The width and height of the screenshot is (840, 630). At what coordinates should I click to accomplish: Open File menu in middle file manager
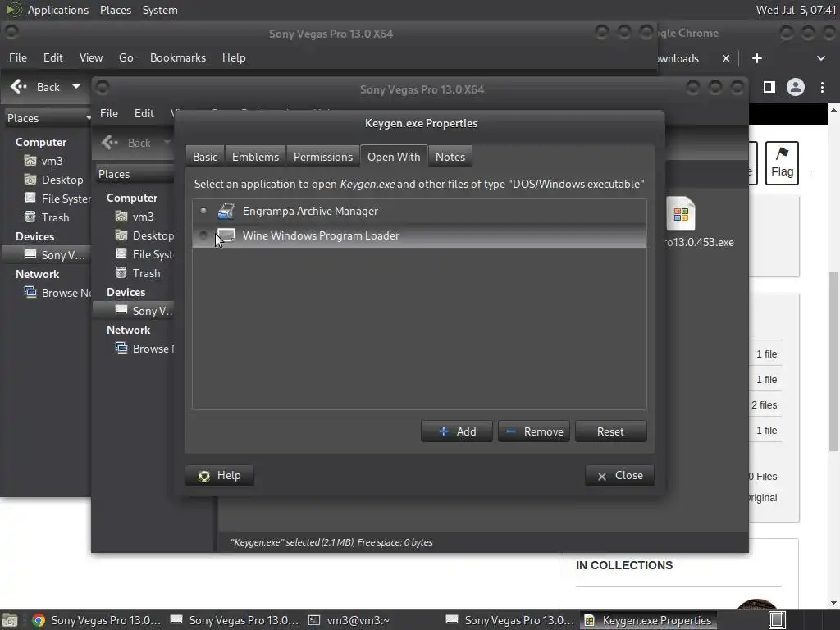pyautogui.click(x=109, y=113)
